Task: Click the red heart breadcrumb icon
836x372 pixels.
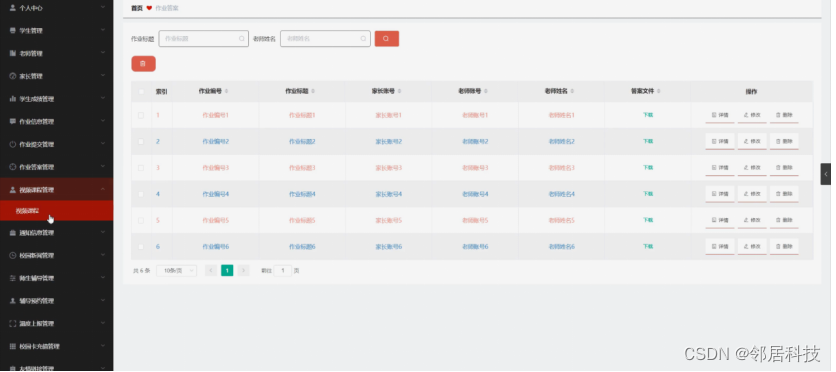Action: (149, 8)
